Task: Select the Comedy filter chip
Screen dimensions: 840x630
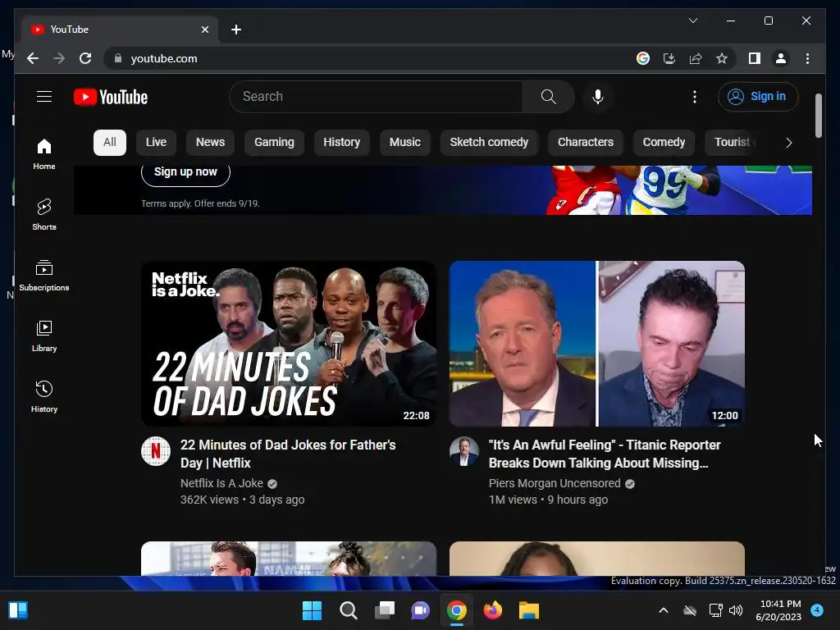Action: tap(664, 143)
